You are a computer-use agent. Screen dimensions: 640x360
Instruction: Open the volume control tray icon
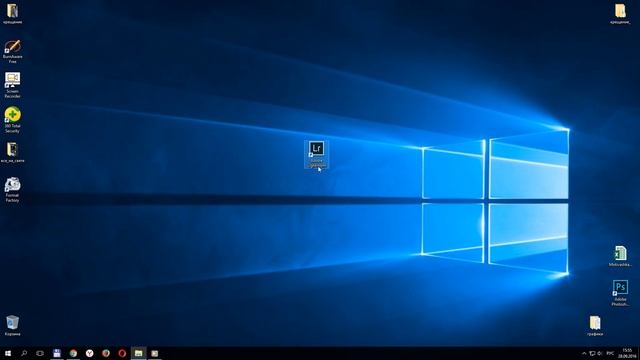600,353
